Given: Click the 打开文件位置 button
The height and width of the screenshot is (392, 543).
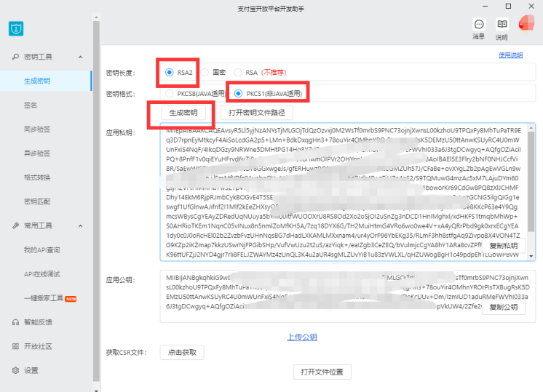Looking at the screenshot, I should (322, 372).
